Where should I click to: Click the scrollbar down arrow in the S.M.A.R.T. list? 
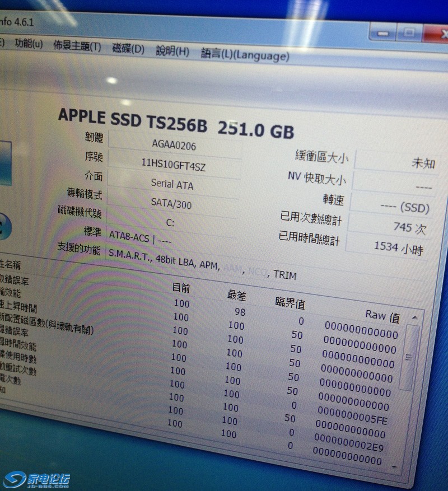click(395, 467)
